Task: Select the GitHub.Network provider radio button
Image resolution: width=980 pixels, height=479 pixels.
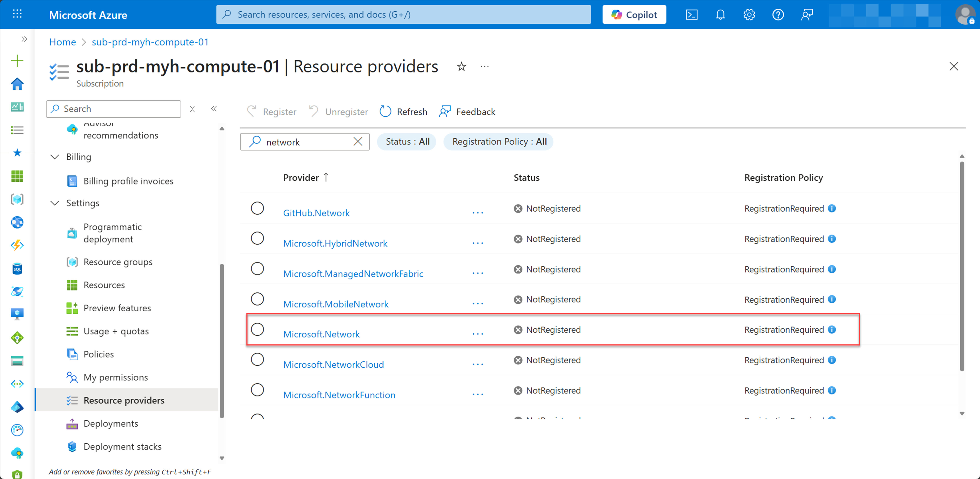Action: click(258, 208)
